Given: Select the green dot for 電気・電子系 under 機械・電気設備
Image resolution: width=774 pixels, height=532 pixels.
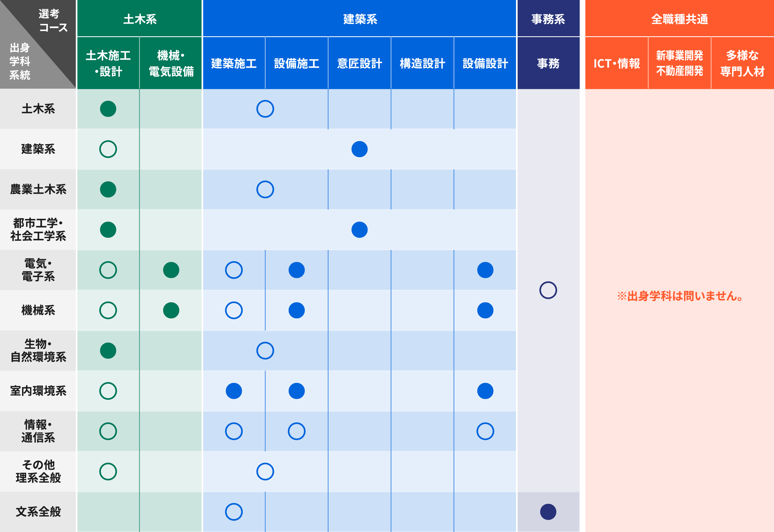Looking at the screenshot, I should pyautogui.click(x=171, y=270).
